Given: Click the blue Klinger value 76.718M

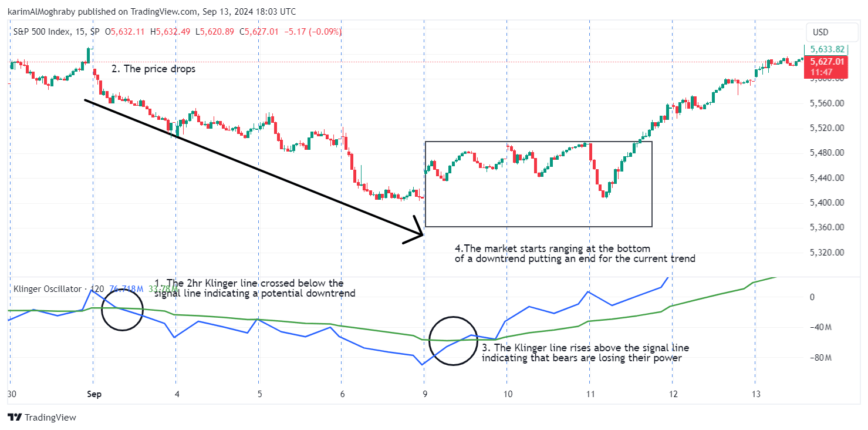Looking at the screenshot, I should pyautogui.click(x=126, y=289).
